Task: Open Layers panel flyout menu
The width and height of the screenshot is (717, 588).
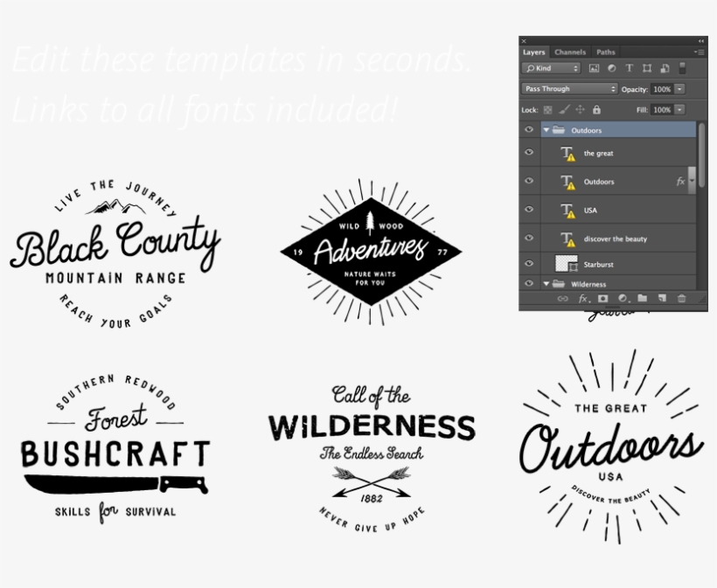Action: point(700,52)
